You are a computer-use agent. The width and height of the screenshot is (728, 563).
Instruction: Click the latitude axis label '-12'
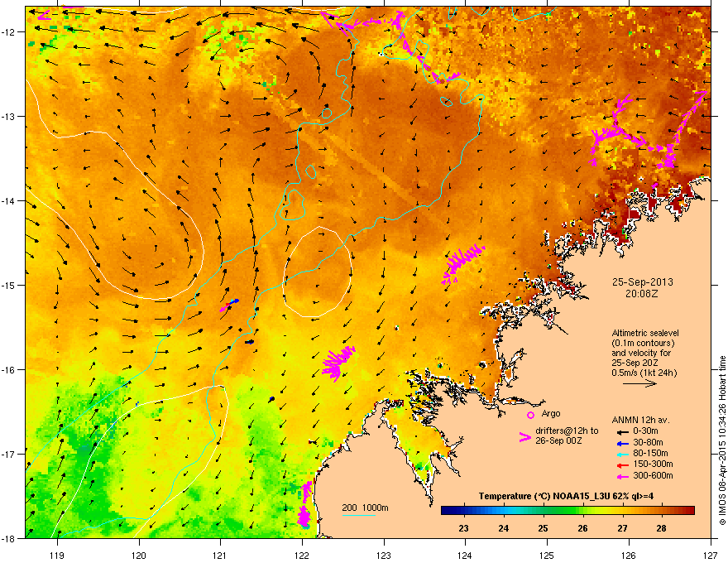pos(10,31)
